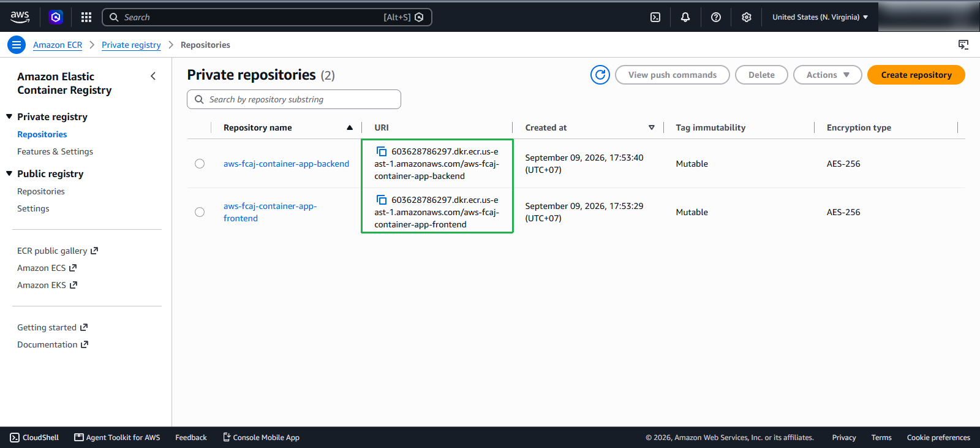Open the services grid menu
This screenshot has height=448, width=980.
point(86,17)
